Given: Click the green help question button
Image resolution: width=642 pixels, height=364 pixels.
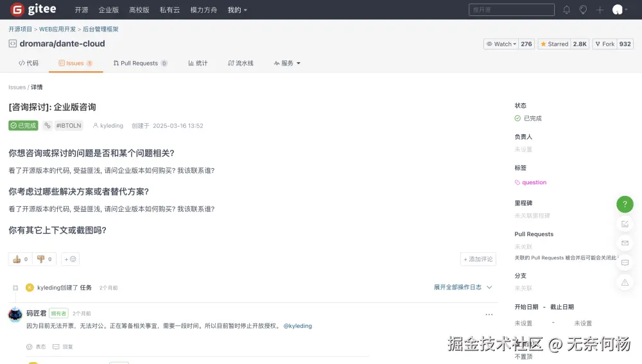Looking at the screenshot, I should tap(625, 204).
